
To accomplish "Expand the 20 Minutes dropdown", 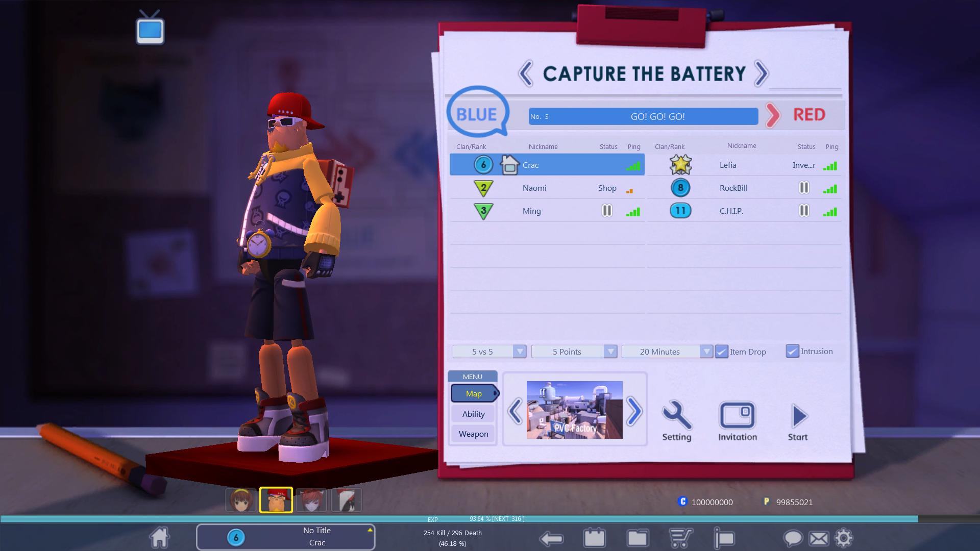I will (x=706, y=352).
